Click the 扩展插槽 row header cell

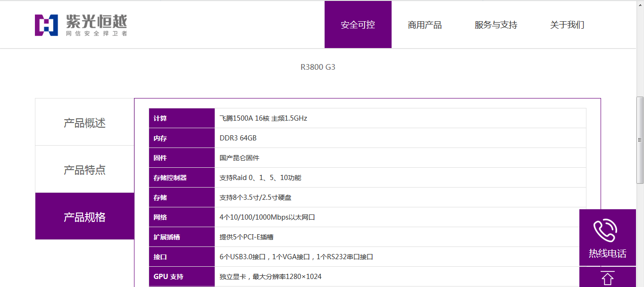click(x=182, y=237)
